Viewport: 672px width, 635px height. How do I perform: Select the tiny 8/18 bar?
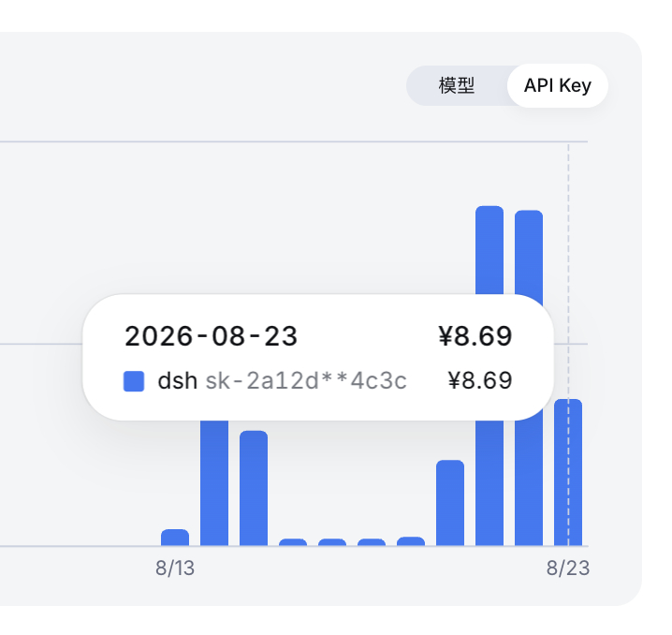click(372, 542)
